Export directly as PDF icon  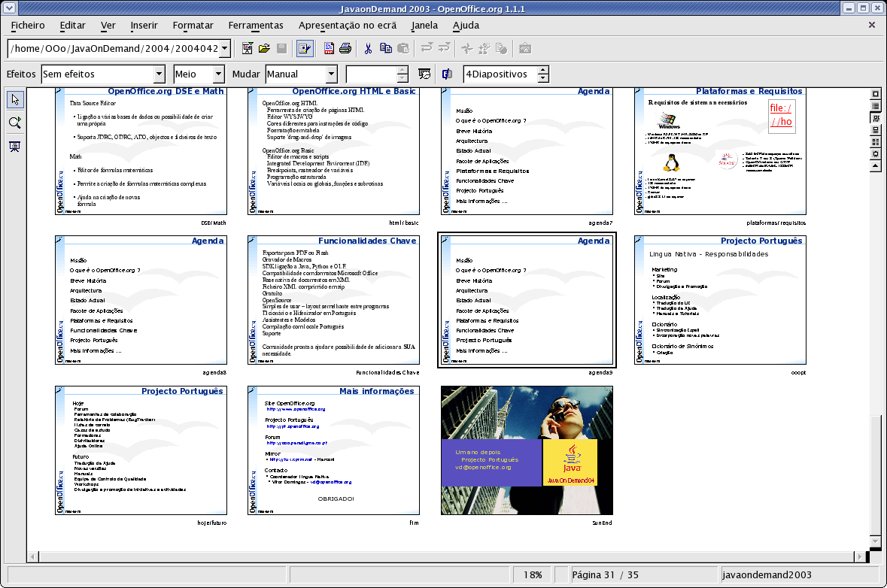329,49
